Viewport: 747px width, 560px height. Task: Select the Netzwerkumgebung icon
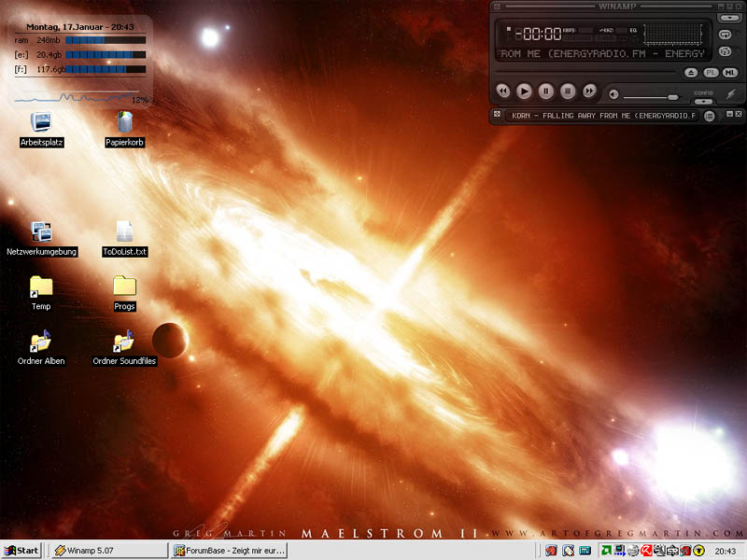[x=41, y=239]
